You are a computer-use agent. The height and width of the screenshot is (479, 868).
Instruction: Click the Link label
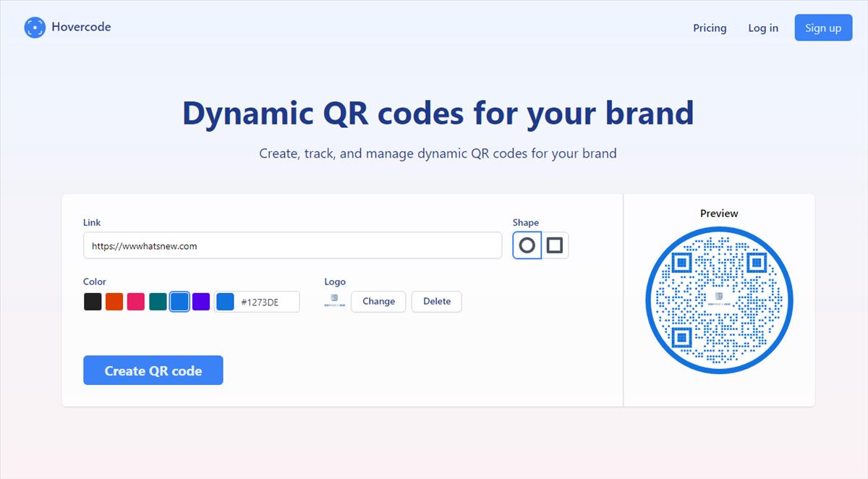click(x=92, y=223)
